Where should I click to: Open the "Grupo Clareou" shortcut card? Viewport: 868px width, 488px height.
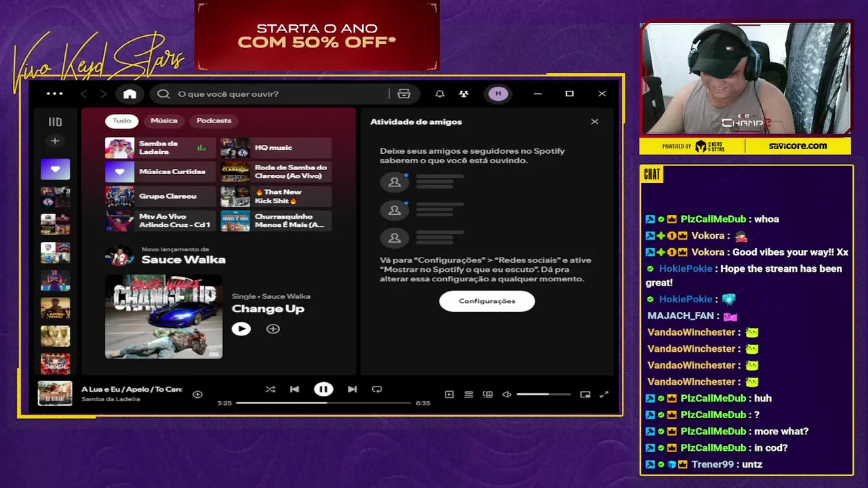(x=160, y=196)
